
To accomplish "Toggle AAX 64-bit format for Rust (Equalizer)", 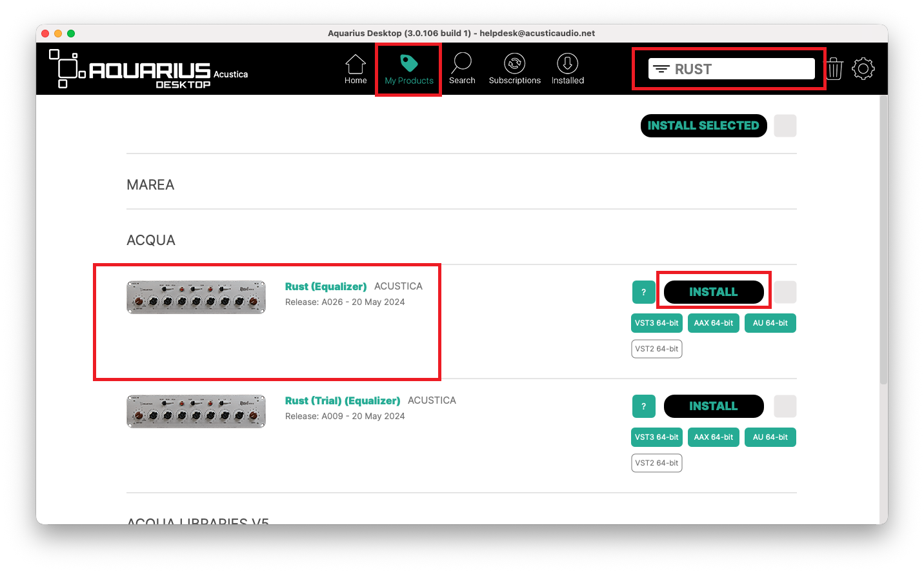I will (714, 323).
